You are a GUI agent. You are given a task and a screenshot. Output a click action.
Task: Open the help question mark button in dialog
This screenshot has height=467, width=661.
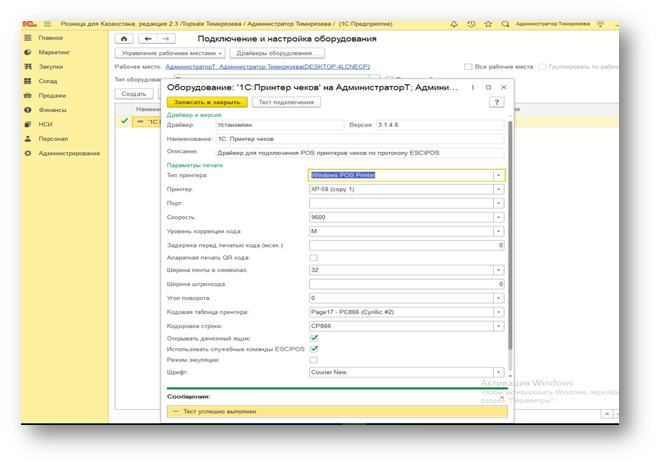click(x=495, y=102)
